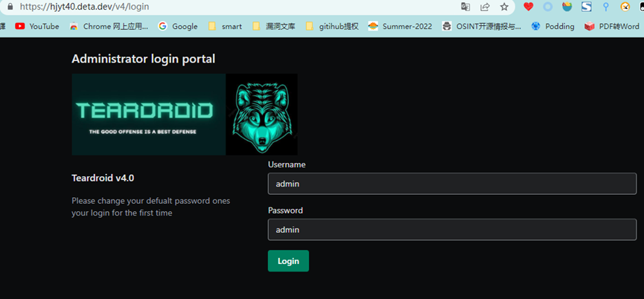
Task: Focus the Username input field
Action: (x=452, y=184)
